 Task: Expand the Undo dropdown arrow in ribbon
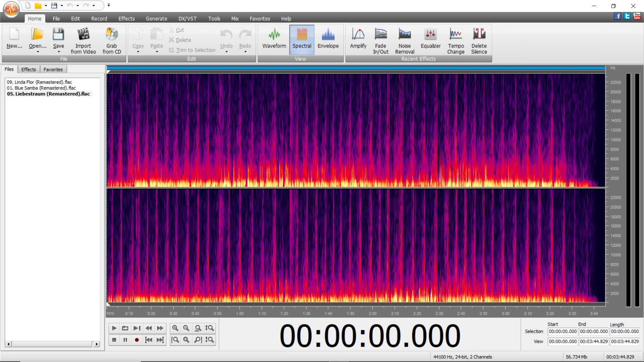(226, 52)
